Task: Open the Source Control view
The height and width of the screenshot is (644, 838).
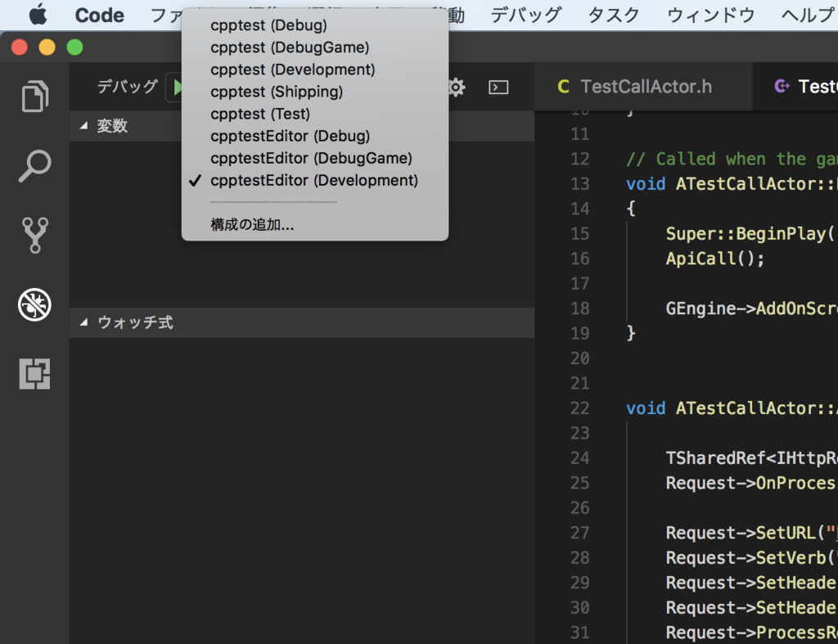Action: [34, 235]
